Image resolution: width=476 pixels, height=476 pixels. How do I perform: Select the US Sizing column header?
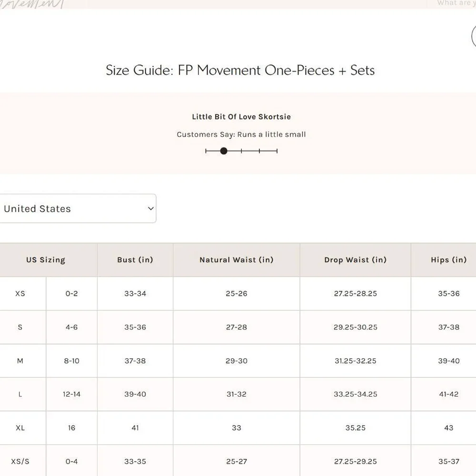[x=46, y=260]
